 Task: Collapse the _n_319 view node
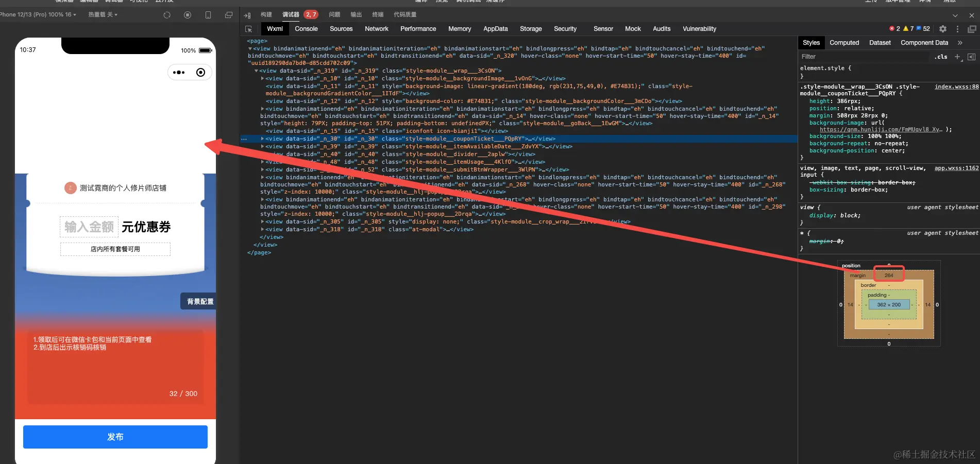(x=256, y=71)
